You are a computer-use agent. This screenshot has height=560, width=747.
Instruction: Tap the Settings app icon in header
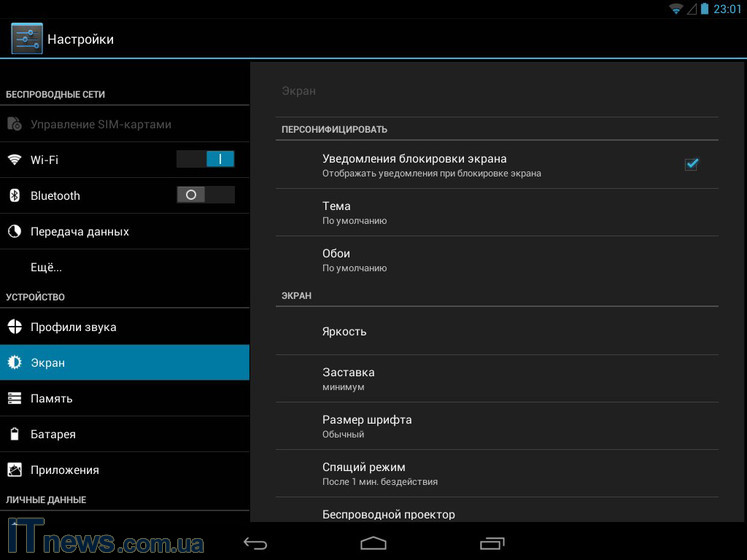(26, 39)
